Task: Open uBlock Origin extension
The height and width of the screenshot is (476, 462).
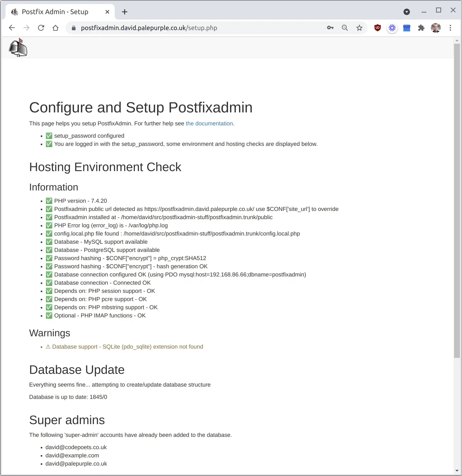Action: tap(378, 28)
